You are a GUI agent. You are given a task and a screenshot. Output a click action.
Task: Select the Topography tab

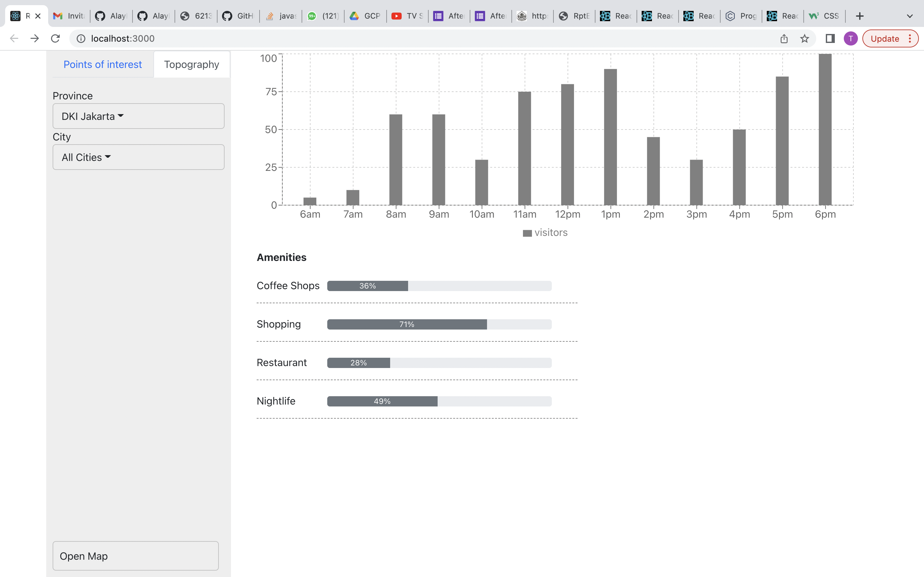(x=191, y=64)
